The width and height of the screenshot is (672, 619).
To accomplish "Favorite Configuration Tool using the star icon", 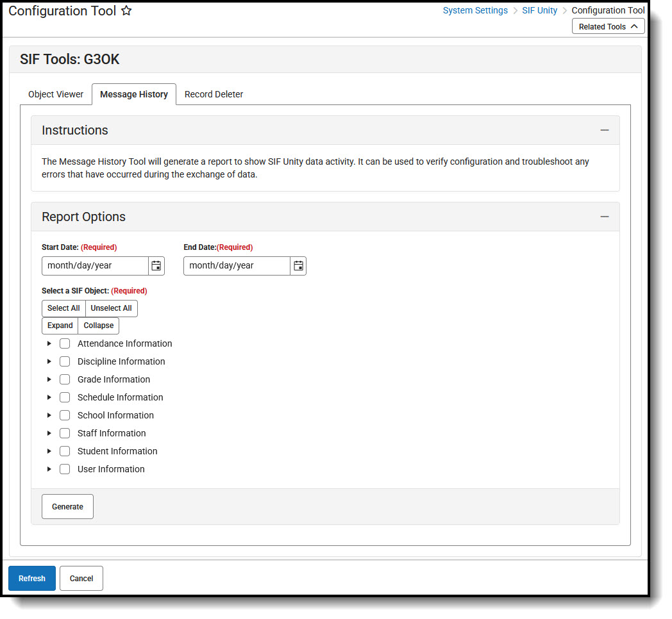I will (126, 10).
